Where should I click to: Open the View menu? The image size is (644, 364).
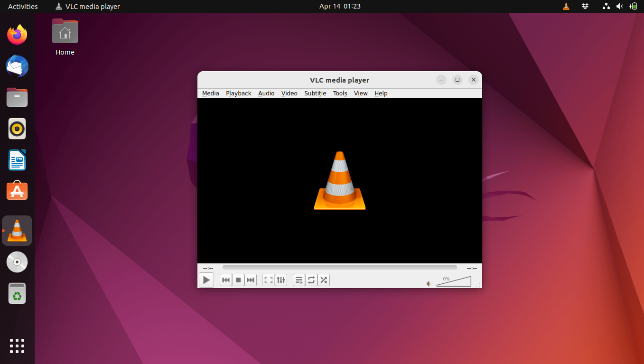coord(361,93)
